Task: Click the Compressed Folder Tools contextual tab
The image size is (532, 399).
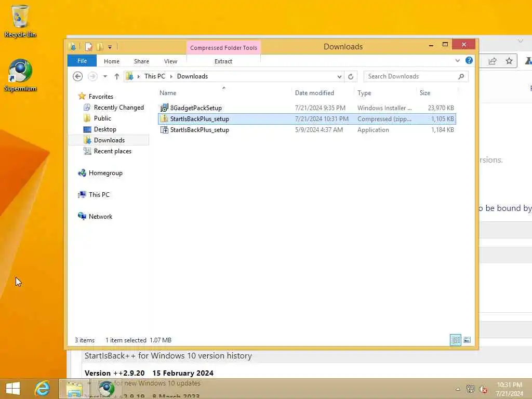Action: pos(223,48)
